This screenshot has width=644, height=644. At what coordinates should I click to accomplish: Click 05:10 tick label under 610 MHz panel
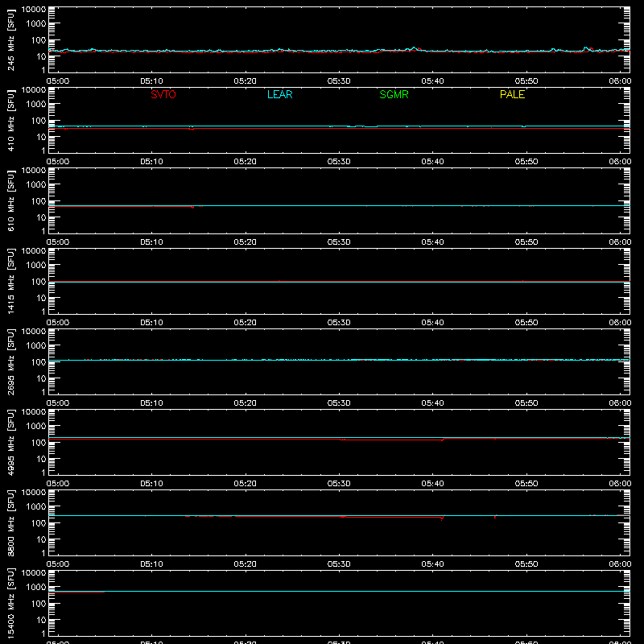pos(151,242)
